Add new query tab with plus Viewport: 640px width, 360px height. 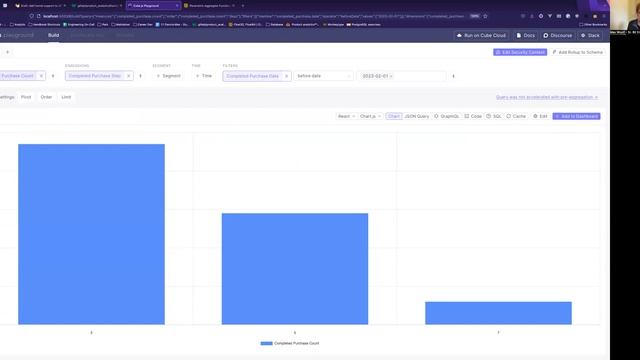(8, 52)
